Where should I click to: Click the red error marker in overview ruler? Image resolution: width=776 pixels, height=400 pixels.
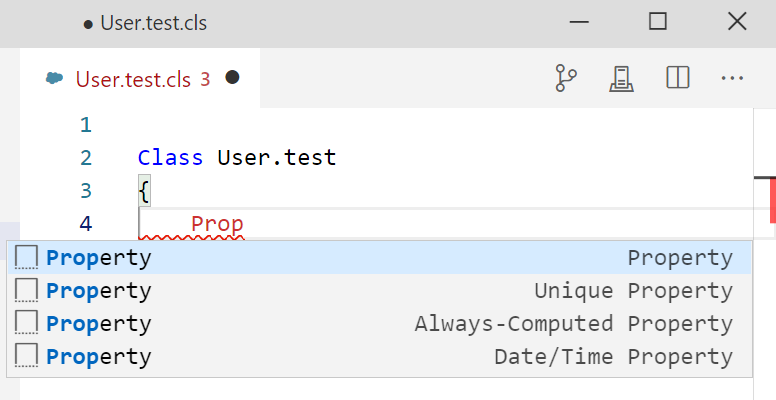pyautogui.click(x=772, y=200)
